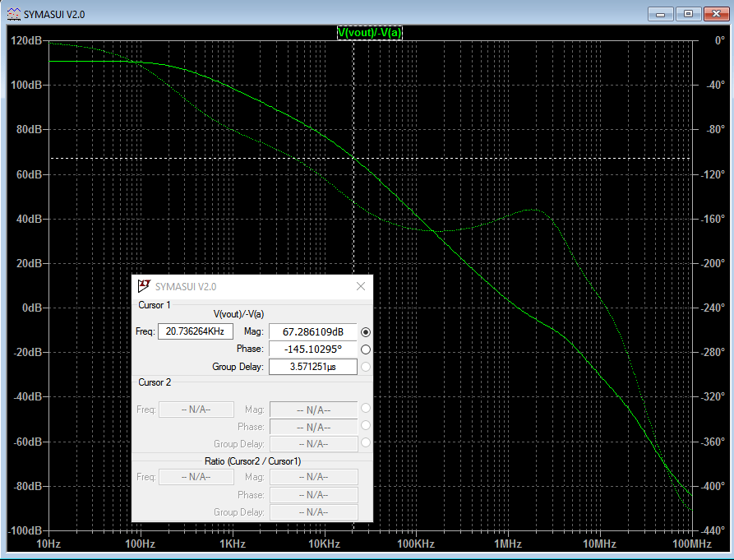
Task: Close the cursor readout dialog
Action: [x=361, y=286]
